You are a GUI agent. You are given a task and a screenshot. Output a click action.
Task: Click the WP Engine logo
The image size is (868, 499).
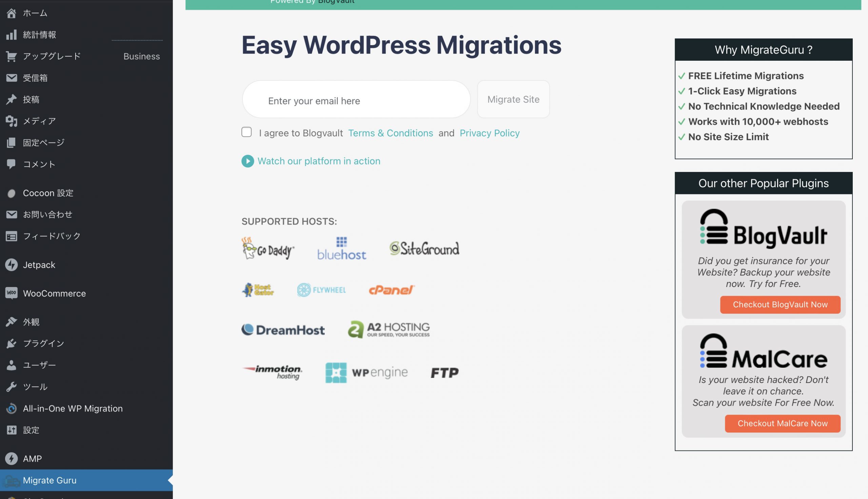[367, 372]
